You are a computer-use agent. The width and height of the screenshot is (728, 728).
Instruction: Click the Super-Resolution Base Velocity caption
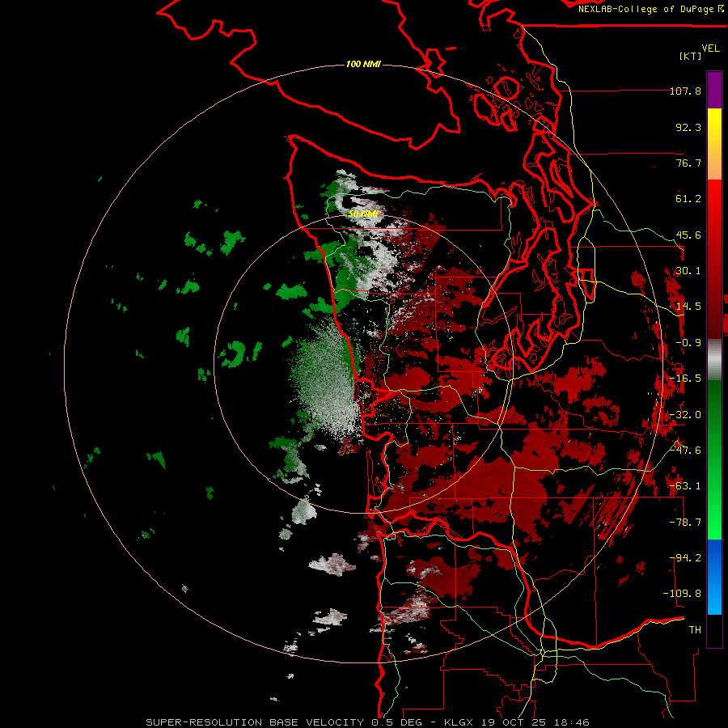click(x=367, y=722)
